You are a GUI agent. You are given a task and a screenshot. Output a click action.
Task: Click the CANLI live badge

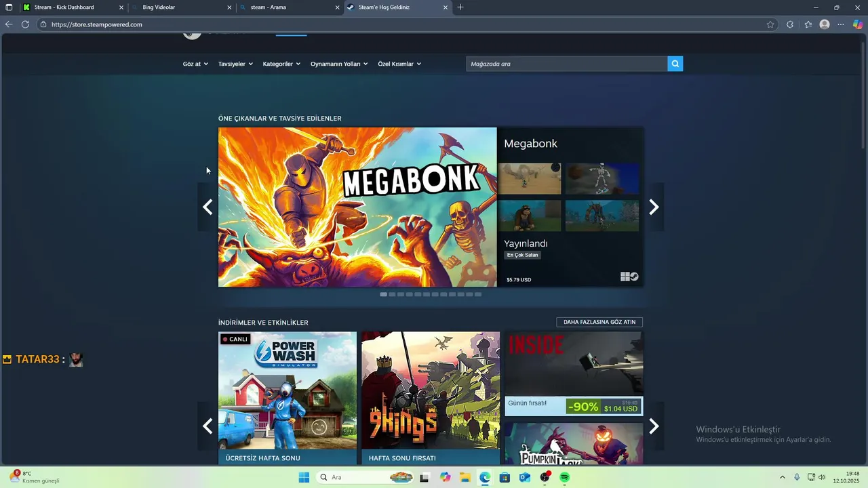[x=235, y=339]
